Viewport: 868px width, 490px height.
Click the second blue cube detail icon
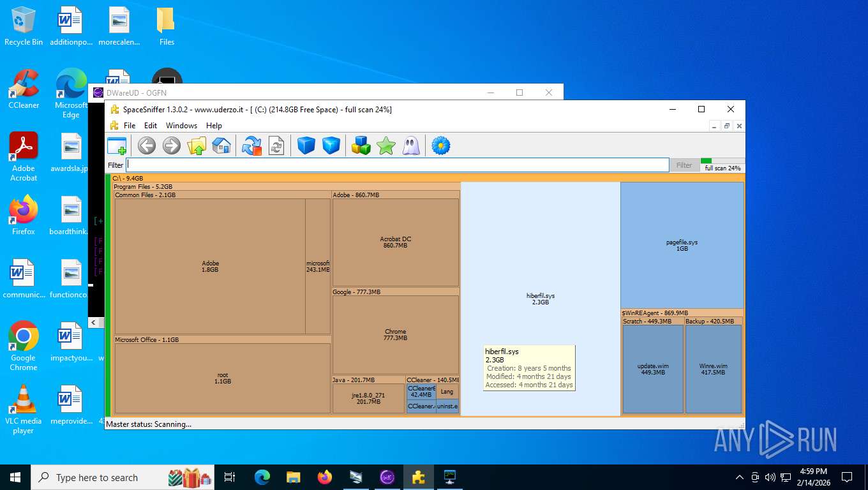point(331,146)
